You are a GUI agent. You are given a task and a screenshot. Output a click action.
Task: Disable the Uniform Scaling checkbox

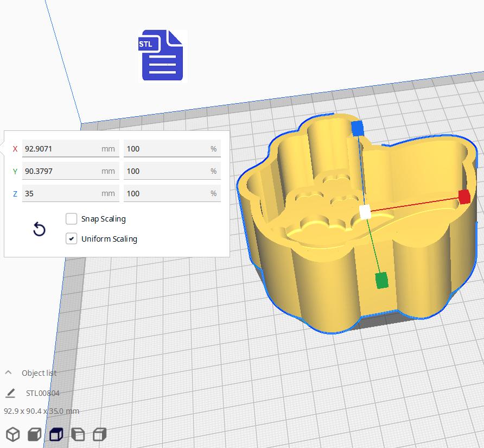[x=71, y=239]
